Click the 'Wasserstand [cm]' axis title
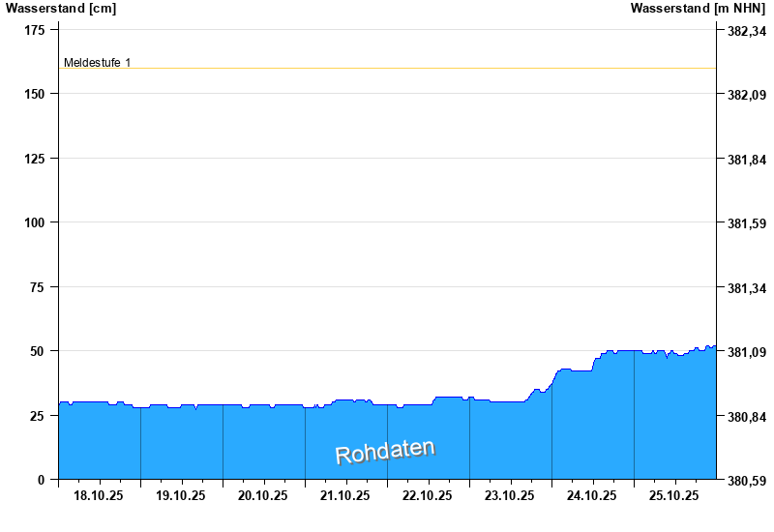The height and width of the screenshot is (532, 774). pyautogui.click(x=61, y=9)
